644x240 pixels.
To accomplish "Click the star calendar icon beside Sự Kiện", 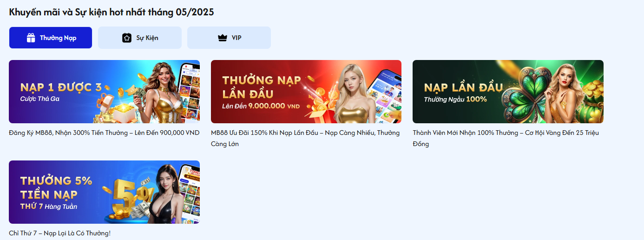I will click(x=127, y=38).
